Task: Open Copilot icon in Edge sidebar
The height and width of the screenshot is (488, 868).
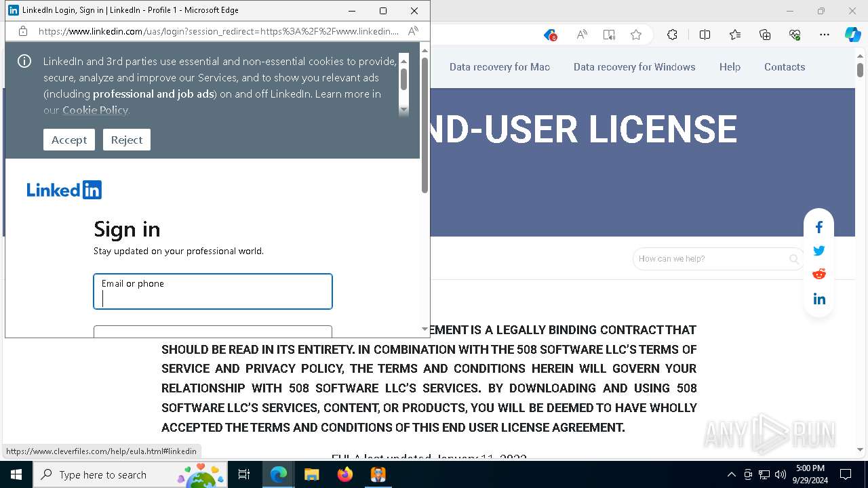Action: pyautogui.click(x=852, y=35)
